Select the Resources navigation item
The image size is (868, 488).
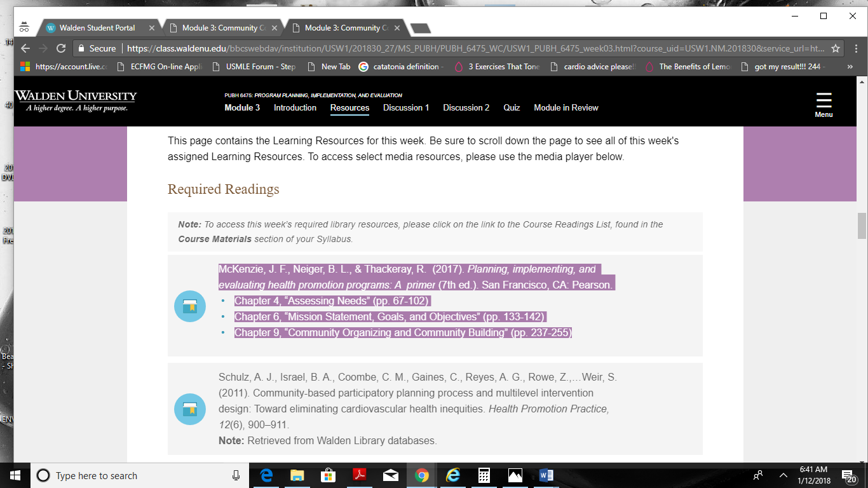(349, 107)
